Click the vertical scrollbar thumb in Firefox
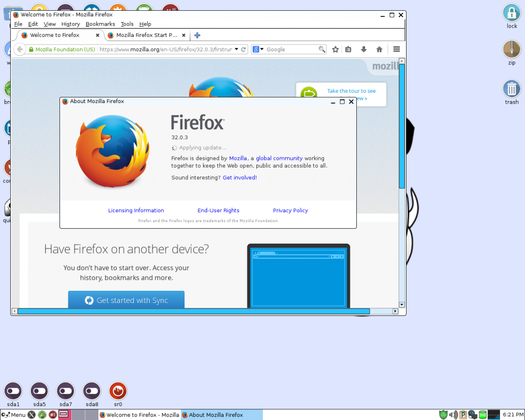 tap(402, 126)
